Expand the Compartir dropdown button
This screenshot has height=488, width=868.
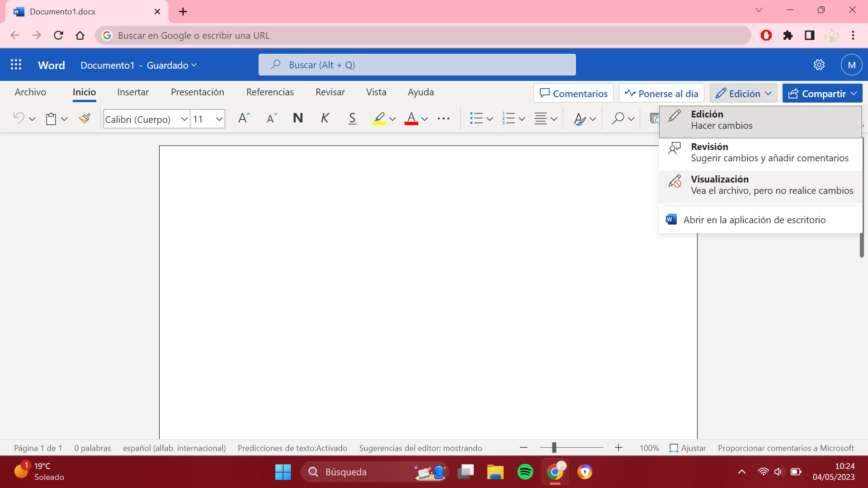click(854, 94)
